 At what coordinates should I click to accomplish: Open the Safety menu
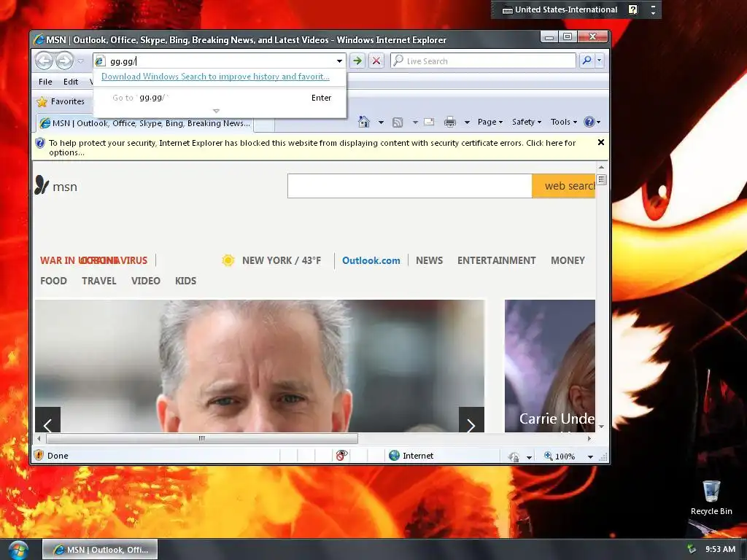coord(527,122)
